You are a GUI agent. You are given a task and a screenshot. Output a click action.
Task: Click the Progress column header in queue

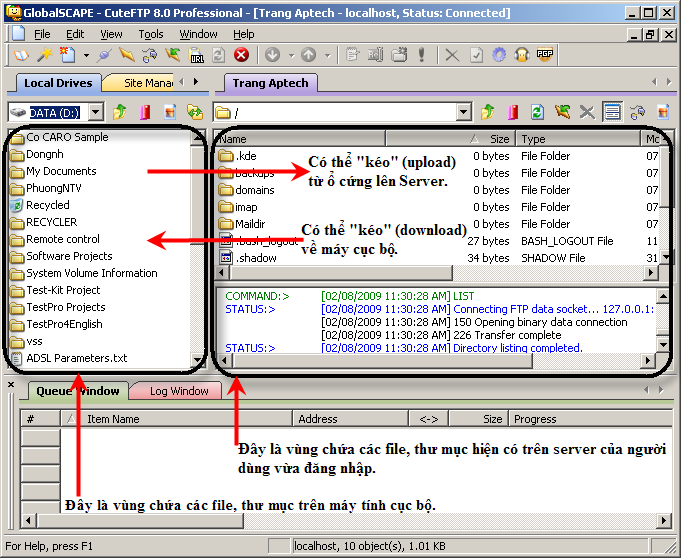(590, 419)
